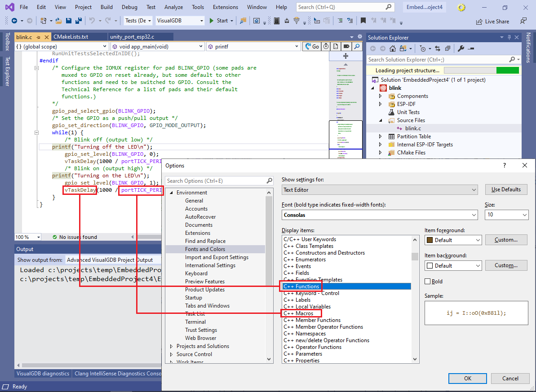Screen dimensions: 536x392
Task: Click the Use Defaults button
Action: [506, 189]
